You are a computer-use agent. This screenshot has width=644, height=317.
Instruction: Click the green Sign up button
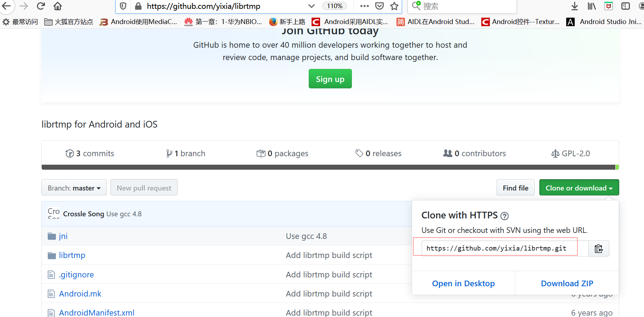pos(330,79)
